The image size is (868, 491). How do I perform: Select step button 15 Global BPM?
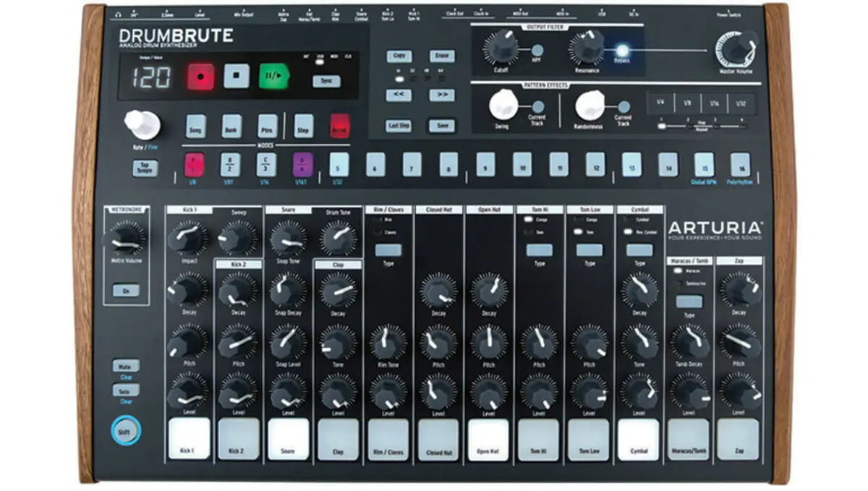[x=704, y=165]
